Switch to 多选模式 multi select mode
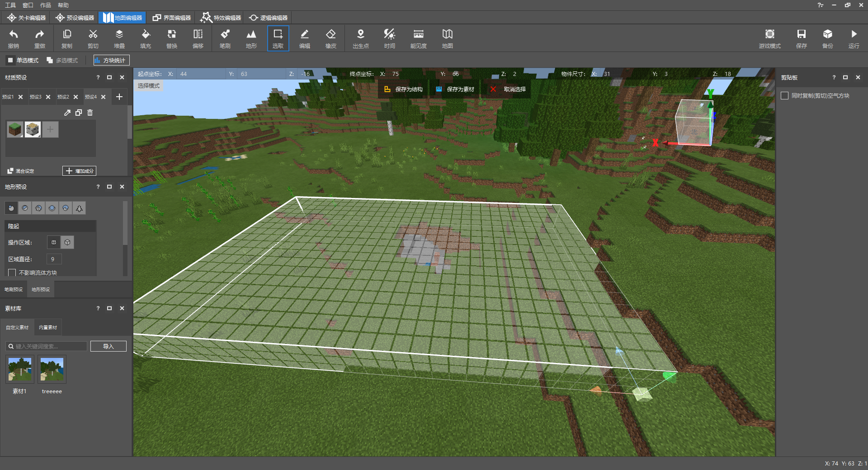Screen dimensions: 868x470 tap(62, 60)
